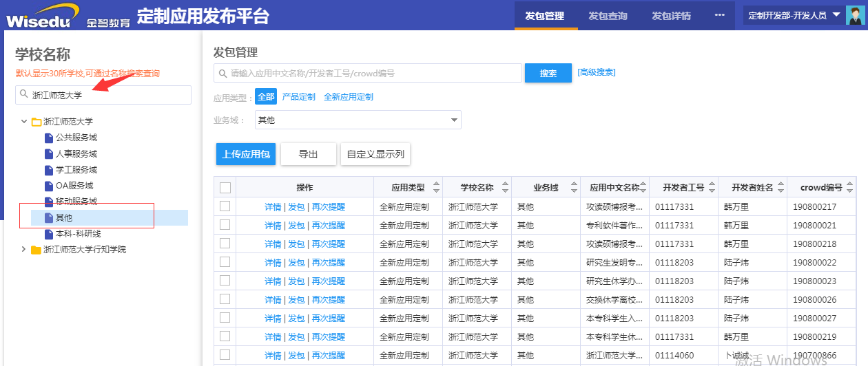Click the application name search field
This screenshot has width=868, height=366.
pos(367,73)
